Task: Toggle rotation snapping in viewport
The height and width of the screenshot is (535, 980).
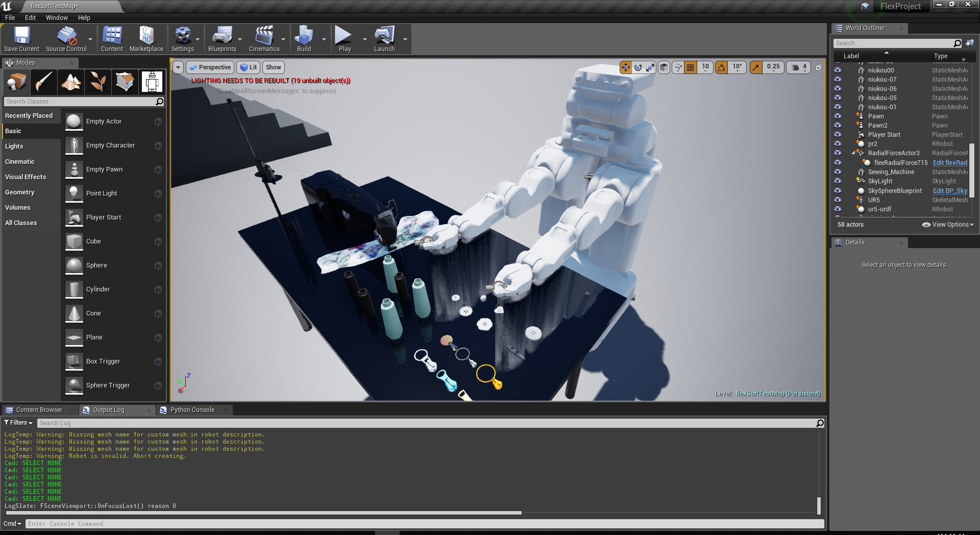Action: (721, 67)
